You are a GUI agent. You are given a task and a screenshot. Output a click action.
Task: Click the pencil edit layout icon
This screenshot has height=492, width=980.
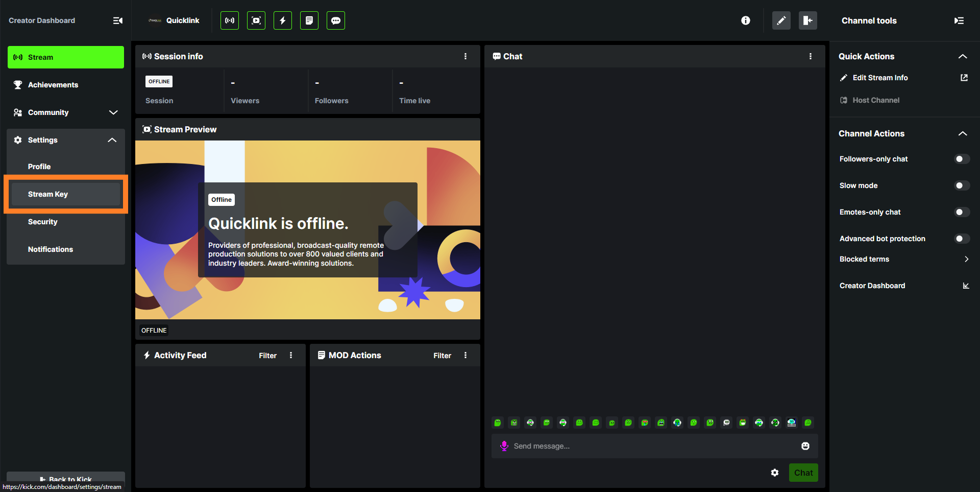point(781,20)
